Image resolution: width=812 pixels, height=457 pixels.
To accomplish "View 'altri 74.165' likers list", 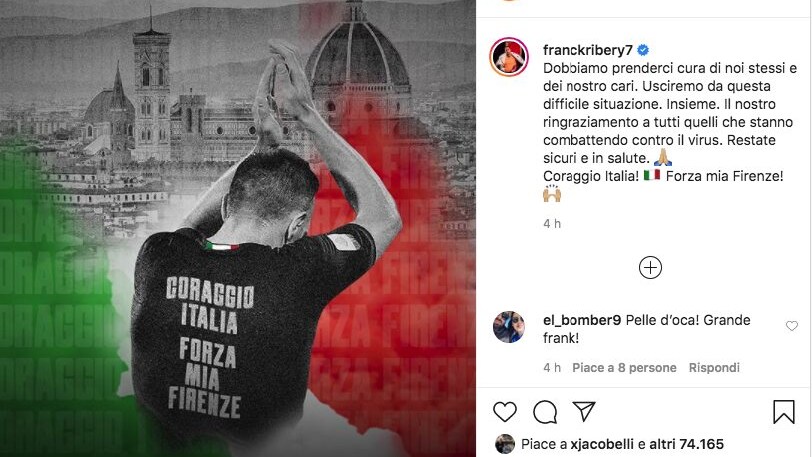I will pyautogui.click(x=686, y=444).
